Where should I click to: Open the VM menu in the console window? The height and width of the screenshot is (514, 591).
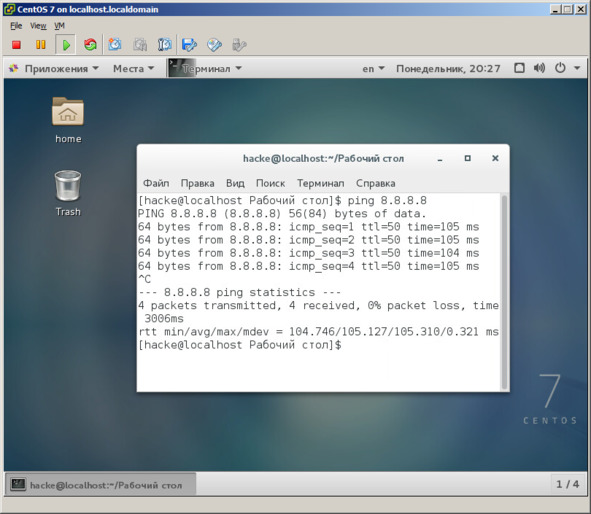tap(59, 26)
